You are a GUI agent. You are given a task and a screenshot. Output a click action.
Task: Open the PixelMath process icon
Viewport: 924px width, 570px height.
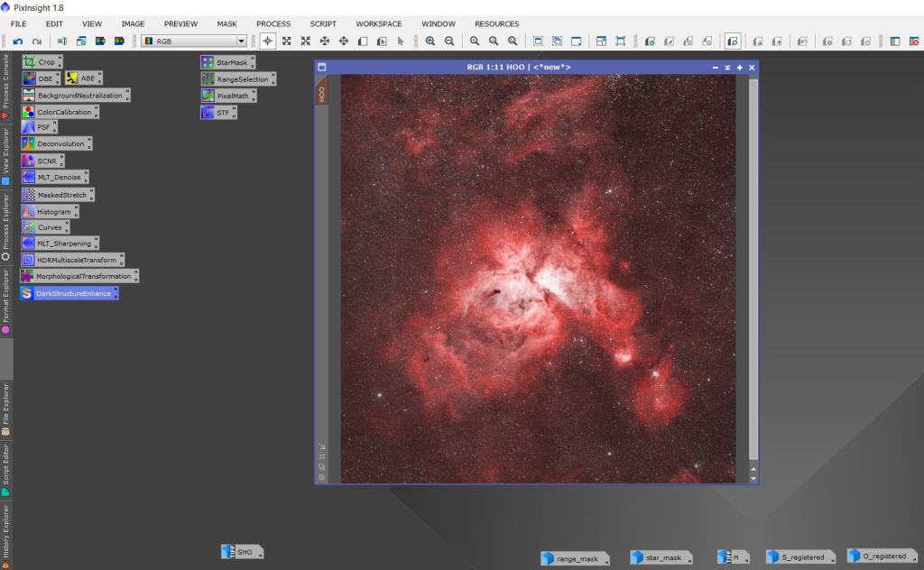coord(231,96)
